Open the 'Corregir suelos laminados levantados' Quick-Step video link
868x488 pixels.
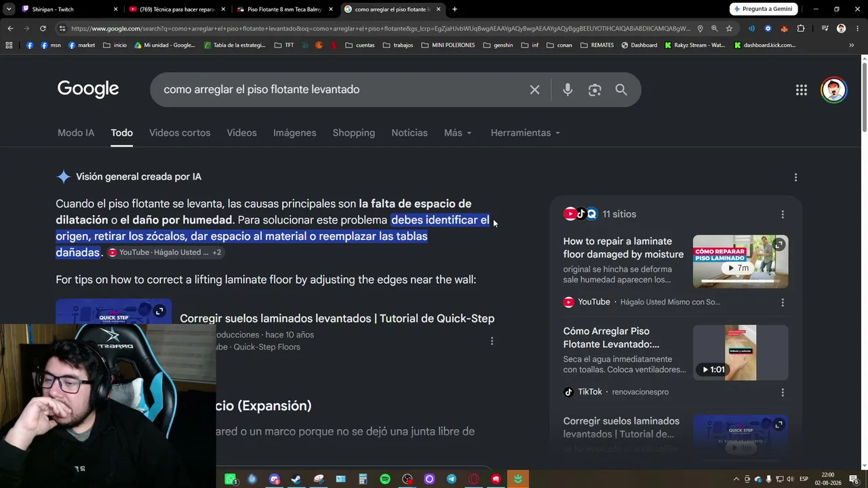click(x=337, y=319)
